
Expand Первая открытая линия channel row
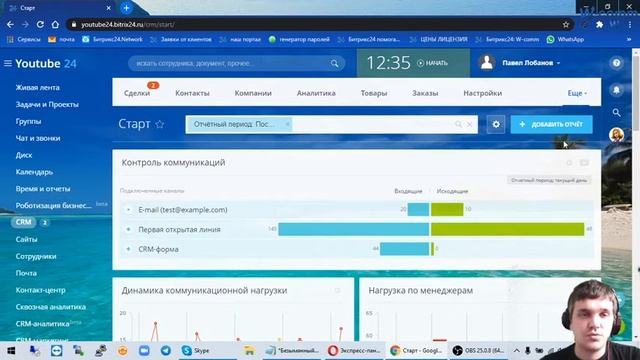(x=128, y=229)
